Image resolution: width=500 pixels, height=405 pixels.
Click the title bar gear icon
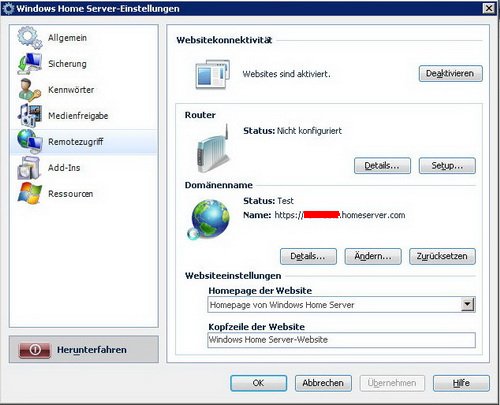(x=8, y=9)
